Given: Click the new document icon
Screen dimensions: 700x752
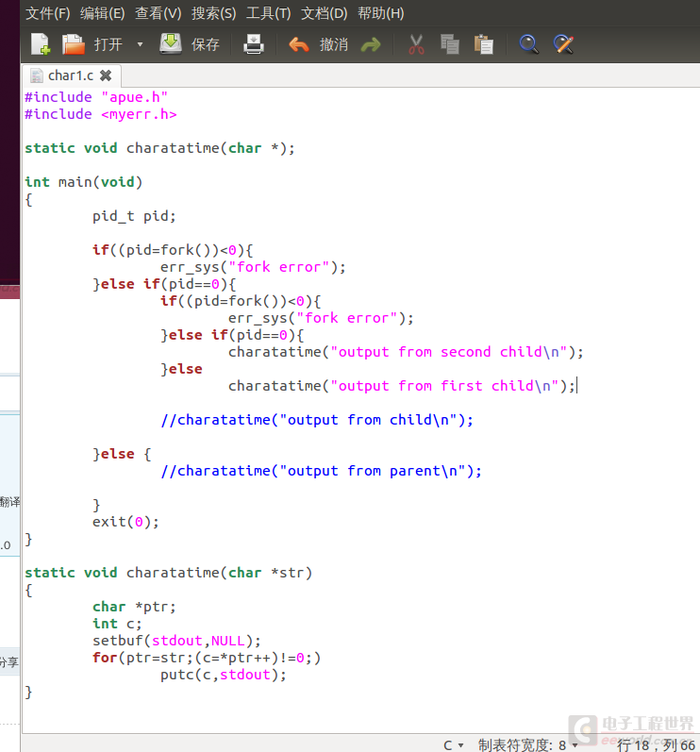Looking at the screenshot, I should point(41,44).
